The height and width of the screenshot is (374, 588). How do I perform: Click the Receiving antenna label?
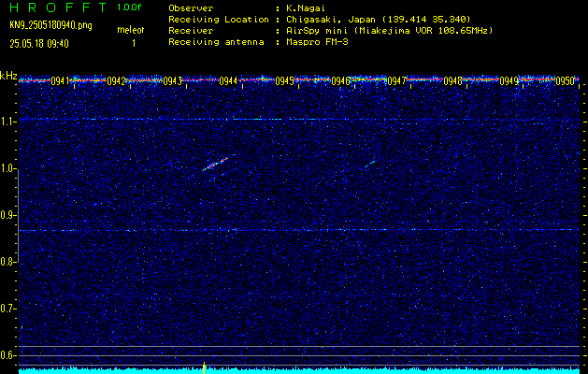pos(216,42)
